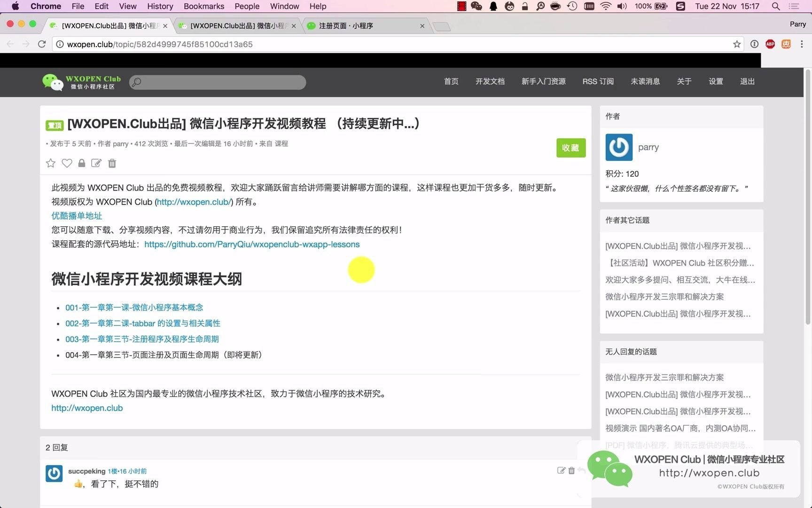Click the site search input field

tap(218, 82)
